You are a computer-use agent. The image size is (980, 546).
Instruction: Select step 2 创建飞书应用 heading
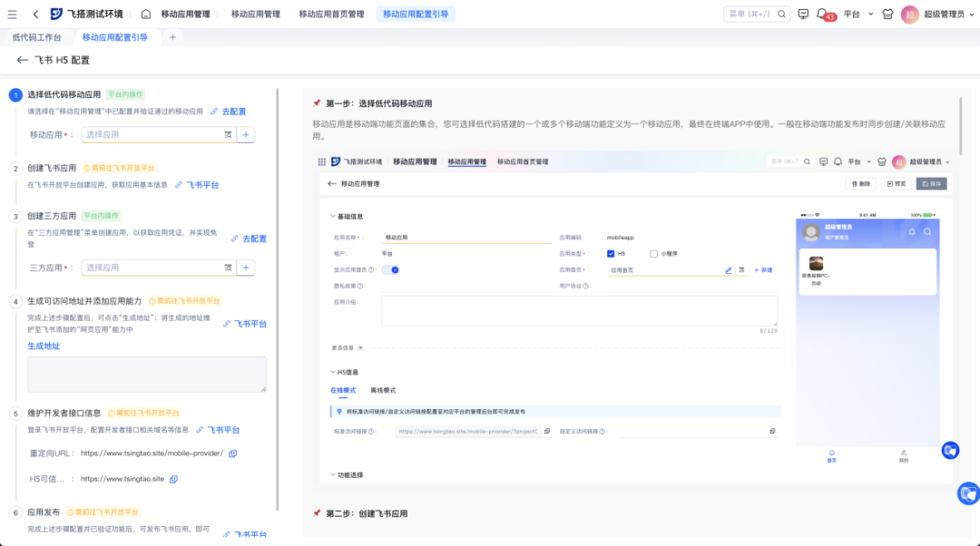click(52, 168)
